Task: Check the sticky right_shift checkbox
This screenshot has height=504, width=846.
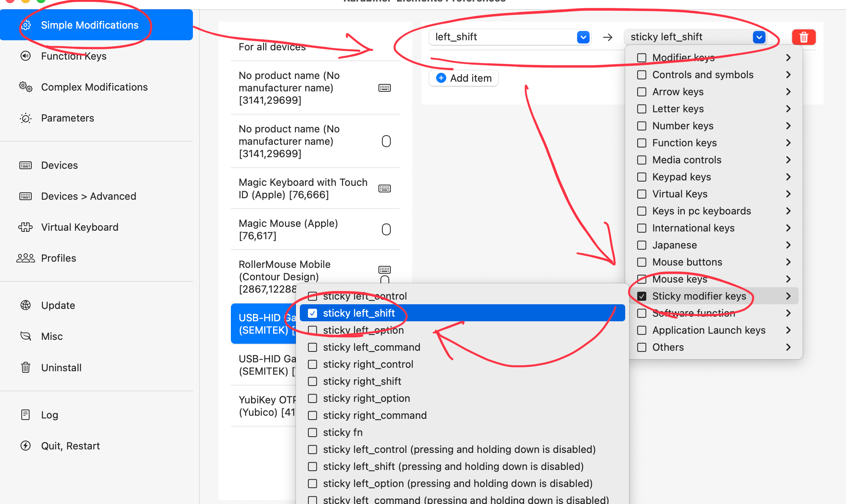Action: (x=313, y=381)
